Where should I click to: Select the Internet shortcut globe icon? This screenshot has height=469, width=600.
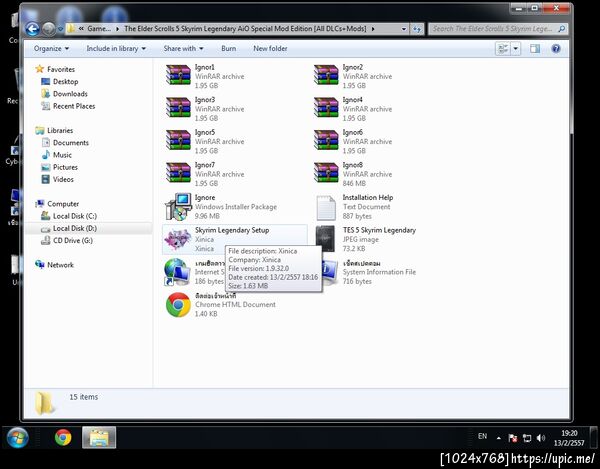point(177,272)
